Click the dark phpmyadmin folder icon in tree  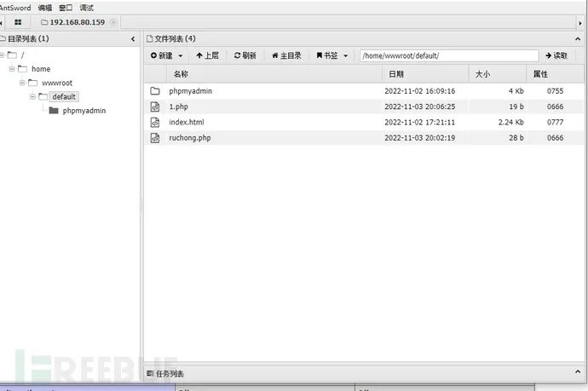(54, 110)
